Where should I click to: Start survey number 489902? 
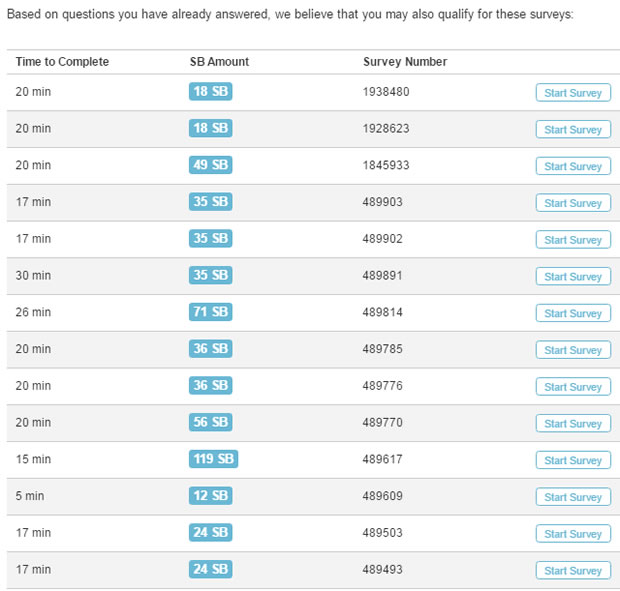(x=573, y=240)
